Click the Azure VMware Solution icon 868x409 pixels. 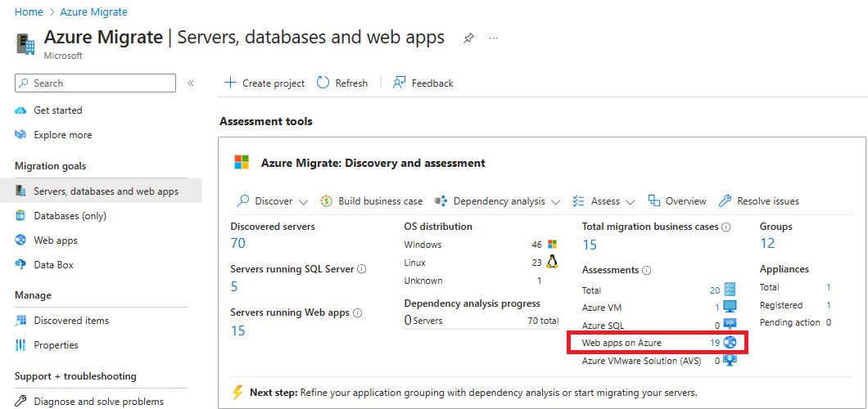[x=730, y=361]
